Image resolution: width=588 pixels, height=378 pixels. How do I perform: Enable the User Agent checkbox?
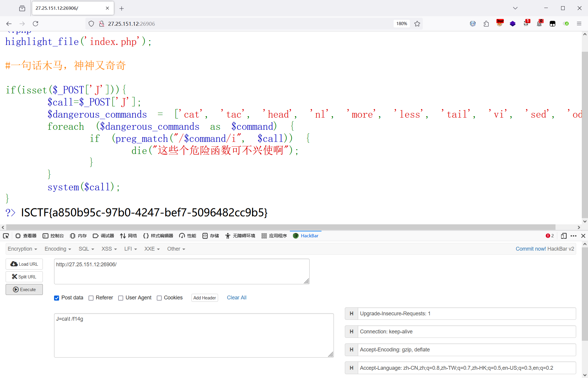click(x=121, y=298)
